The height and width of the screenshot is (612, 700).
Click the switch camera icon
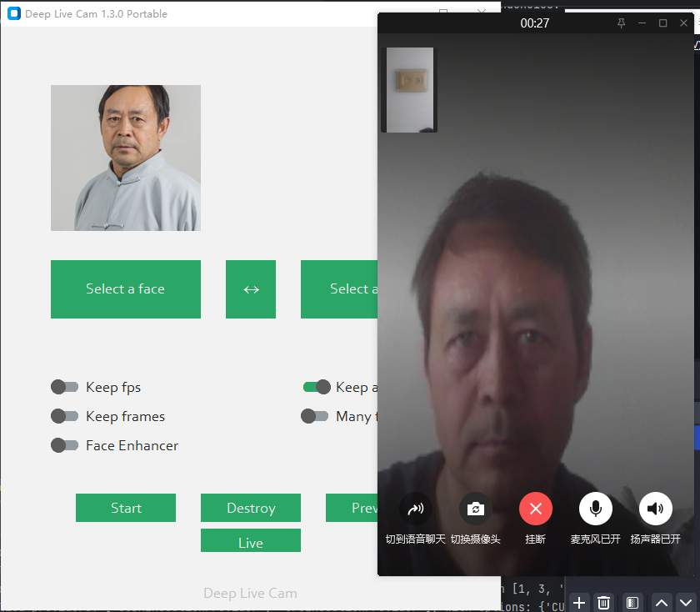(476, 509)
